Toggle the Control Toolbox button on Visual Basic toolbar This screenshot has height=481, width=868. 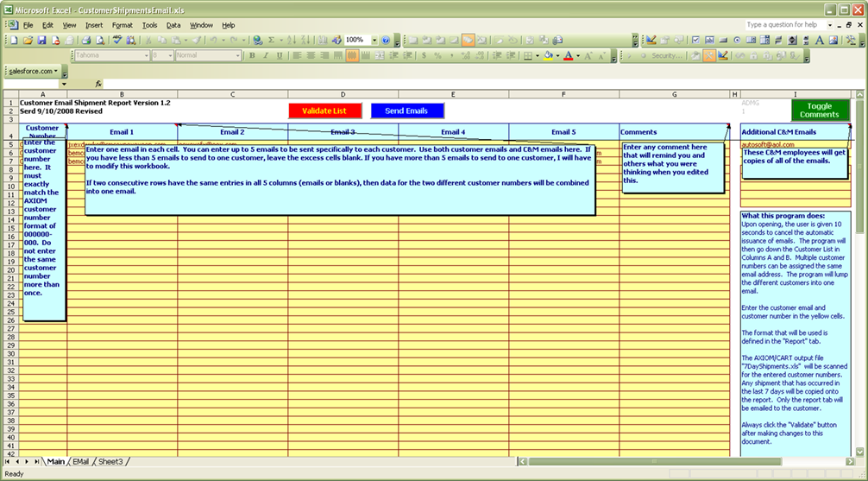pyautogui.click(x=709, y=55)
